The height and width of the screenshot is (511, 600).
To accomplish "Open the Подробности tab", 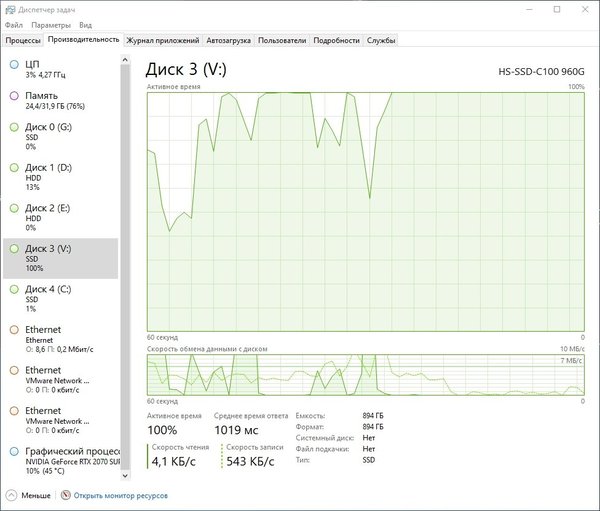I will point(336,40).
